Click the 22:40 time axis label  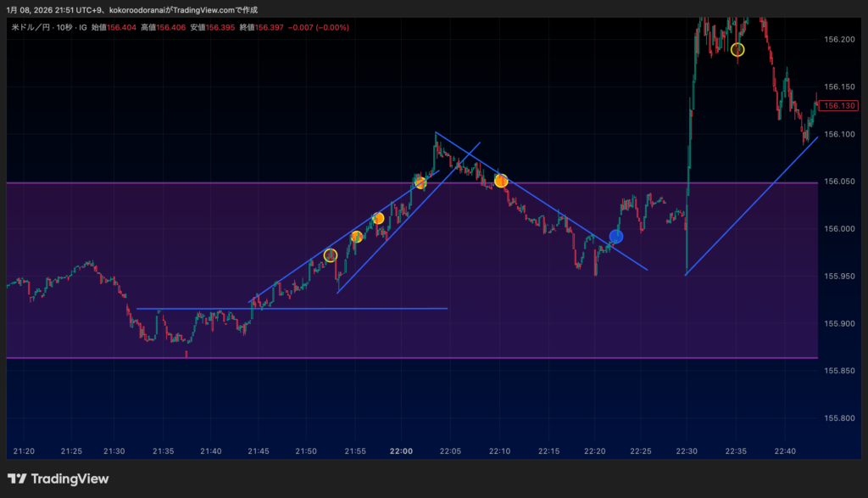pos(786,451)
